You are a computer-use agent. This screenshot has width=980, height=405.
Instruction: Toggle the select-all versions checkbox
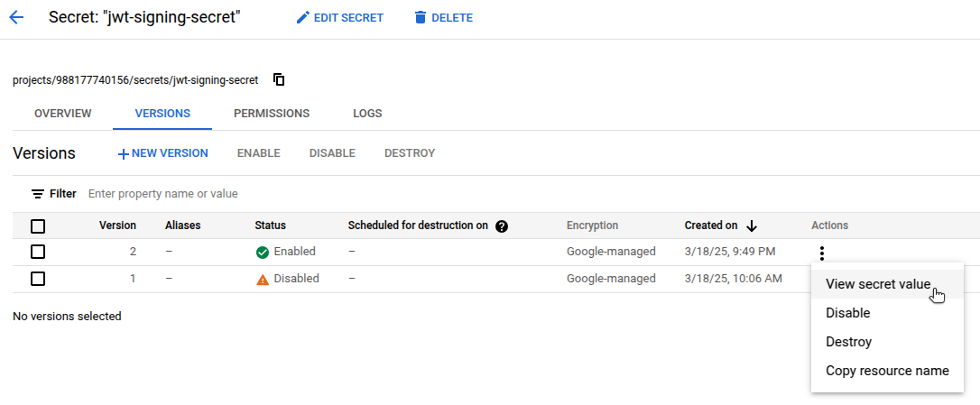click(38, 226)
